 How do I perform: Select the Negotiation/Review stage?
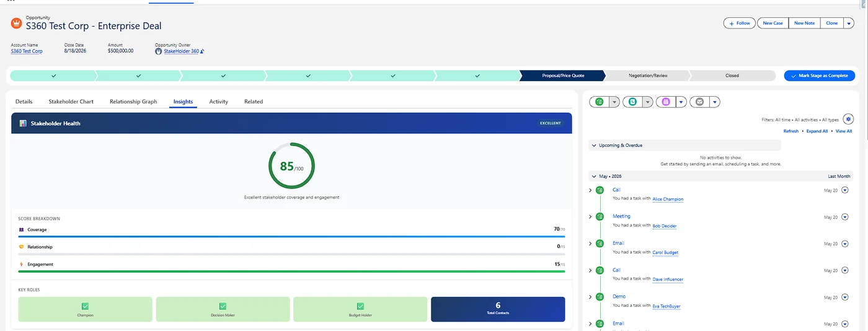point(647,76)
